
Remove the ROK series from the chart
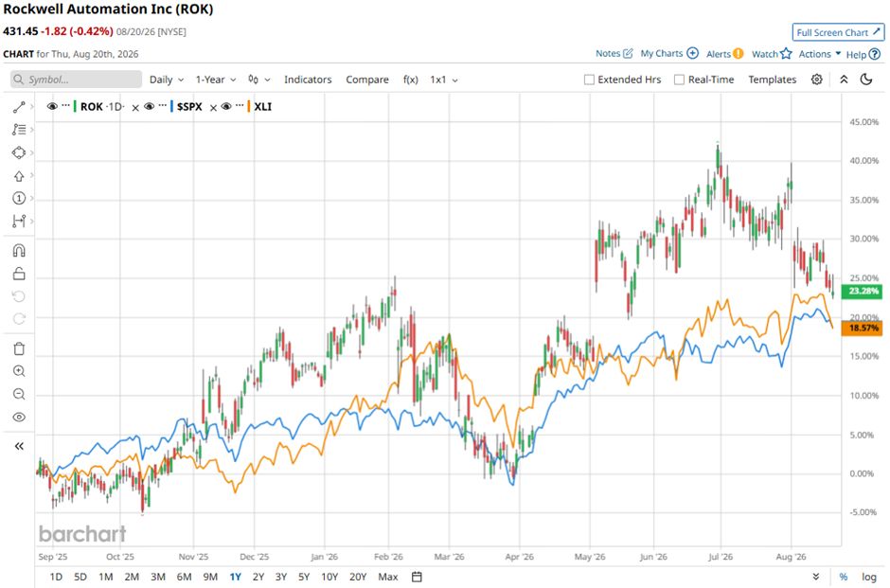click(135, 108)
